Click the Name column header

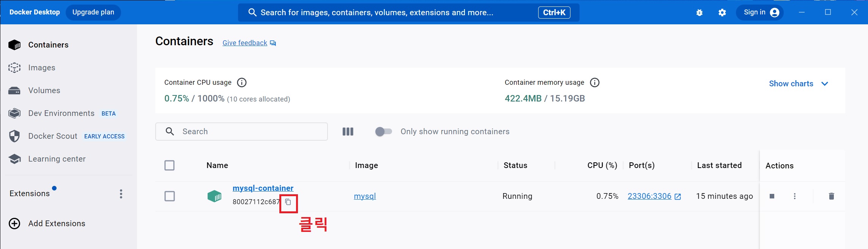point(217,165)
